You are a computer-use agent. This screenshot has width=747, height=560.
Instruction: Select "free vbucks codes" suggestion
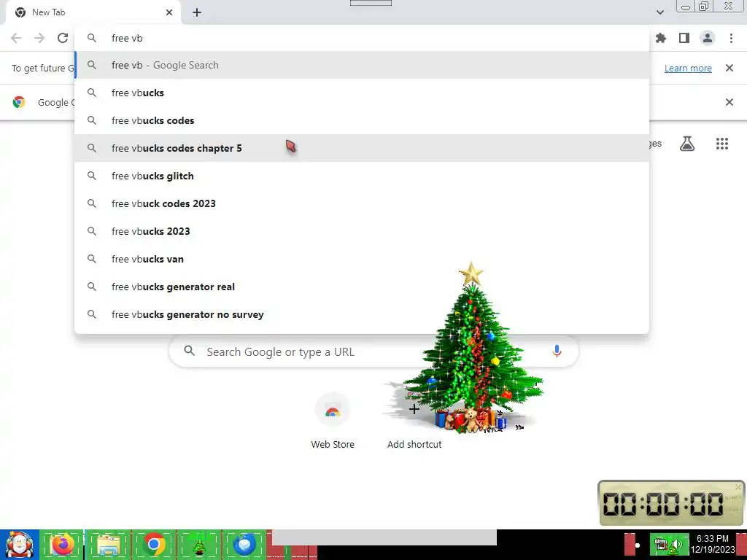[x=362, y=120]
